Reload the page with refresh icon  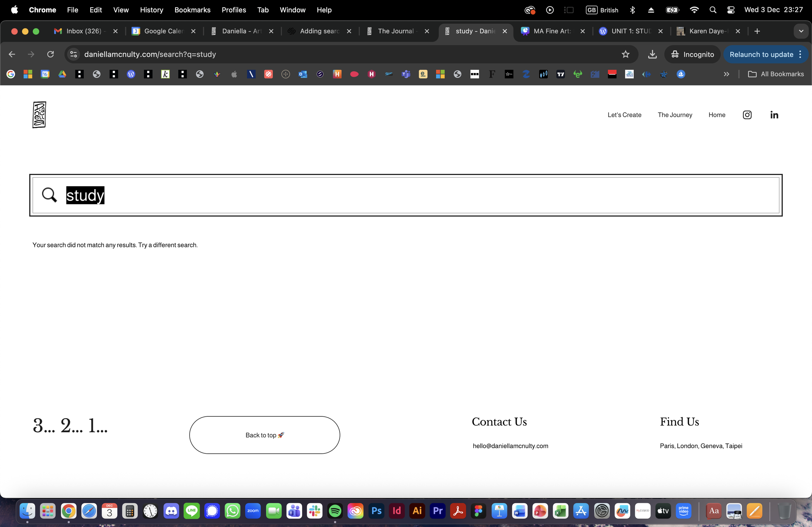(50, 54)
